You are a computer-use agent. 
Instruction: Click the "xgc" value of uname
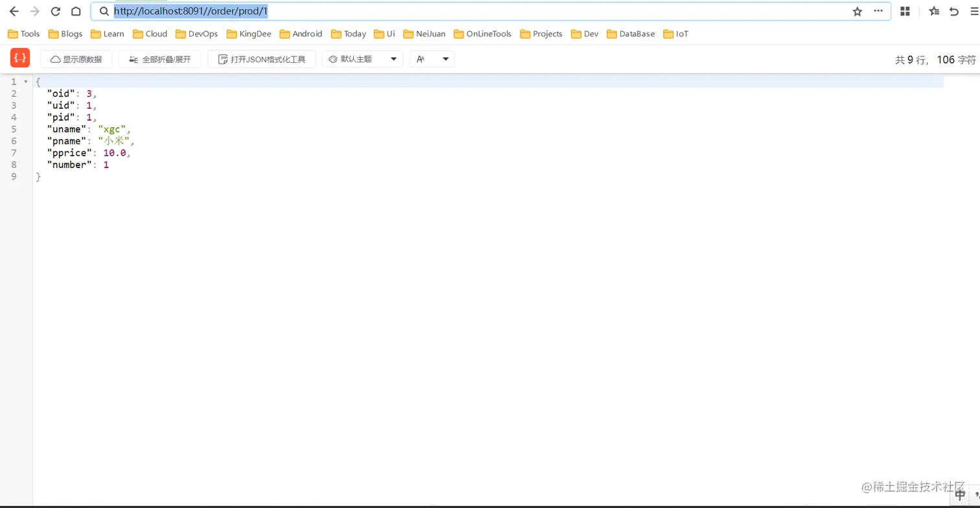pos(112,129)
